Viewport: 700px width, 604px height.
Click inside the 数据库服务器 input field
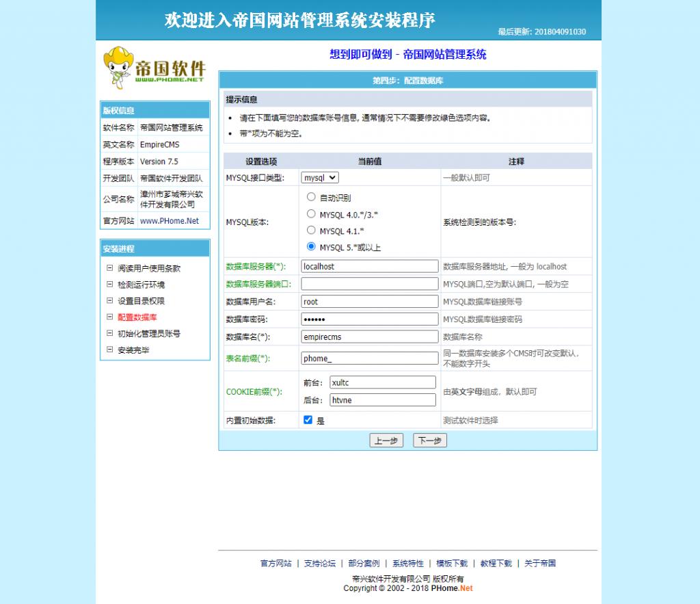369,266
